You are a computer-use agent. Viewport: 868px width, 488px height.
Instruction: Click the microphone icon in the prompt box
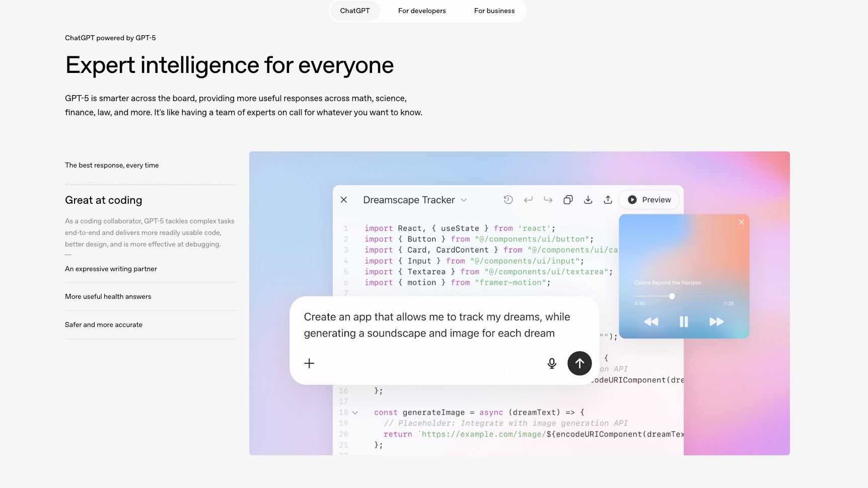552,363
